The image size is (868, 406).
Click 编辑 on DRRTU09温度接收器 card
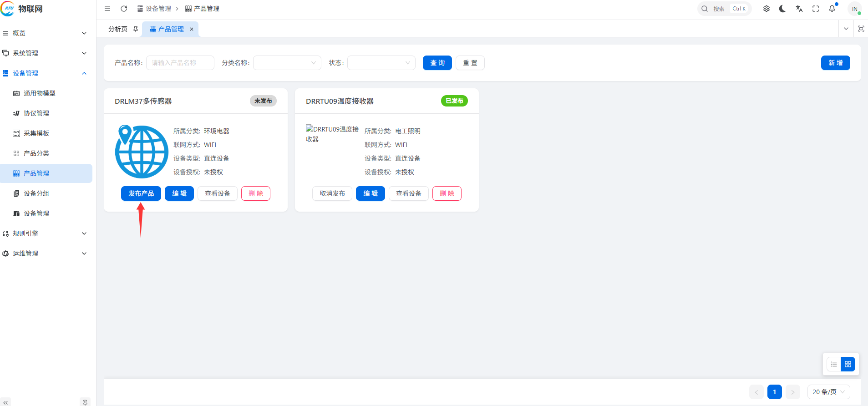click(x=371, y=193)
